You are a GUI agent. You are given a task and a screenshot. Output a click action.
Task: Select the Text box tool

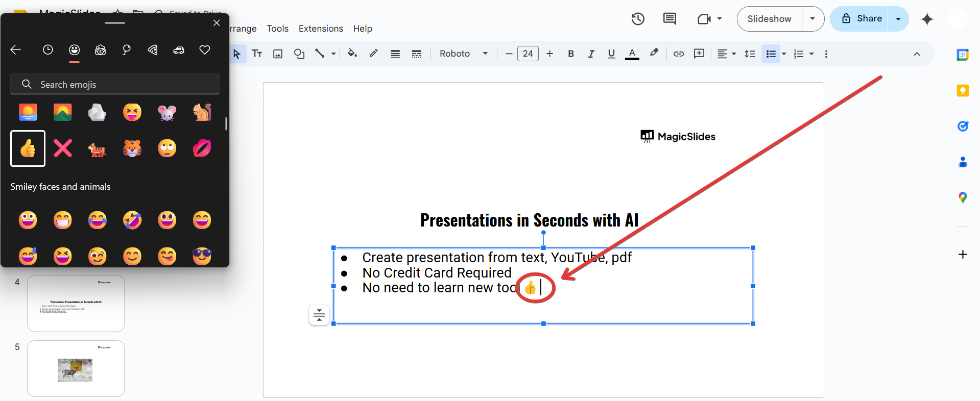[x=257, y=54]
